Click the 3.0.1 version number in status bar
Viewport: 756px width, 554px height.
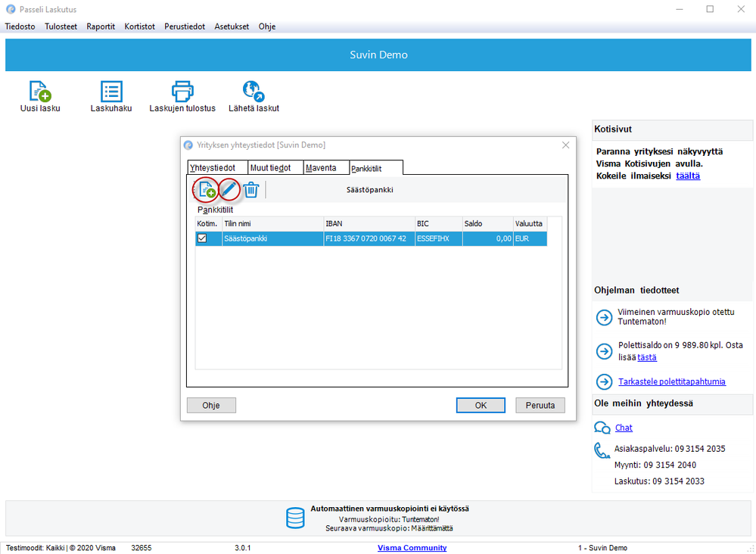[242, 548]
